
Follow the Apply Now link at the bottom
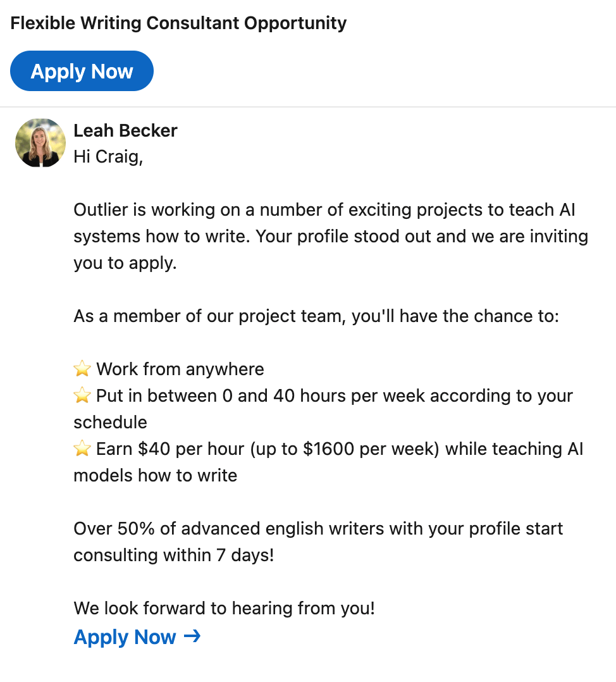(x=125, y=637)
